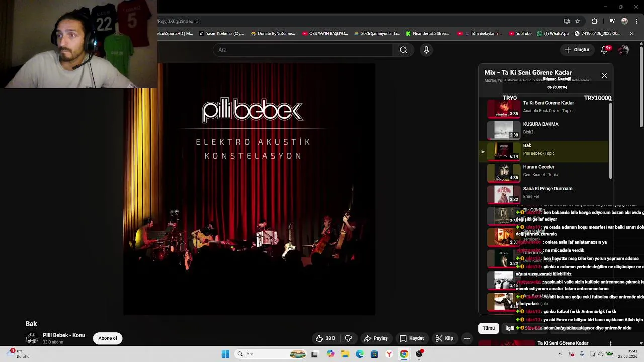The height and width of the screenshot is (362, 644).
Task: Open the Pilli Bebek channel avatar
Action: coord(32,338)
